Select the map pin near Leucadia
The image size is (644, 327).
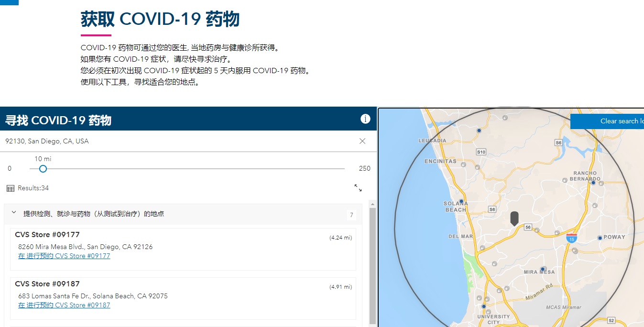(x=479, y=131)
